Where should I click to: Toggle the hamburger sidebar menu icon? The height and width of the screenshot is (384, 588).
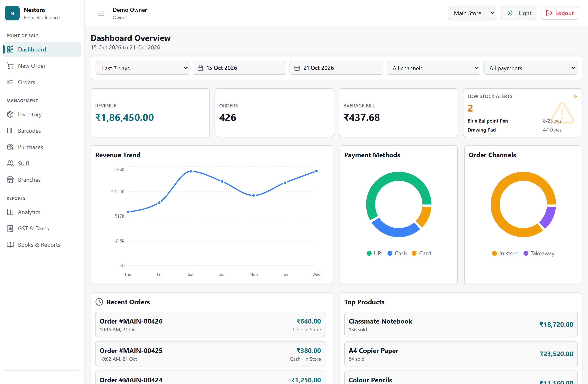pyautogui.click(x=101, y=13)
